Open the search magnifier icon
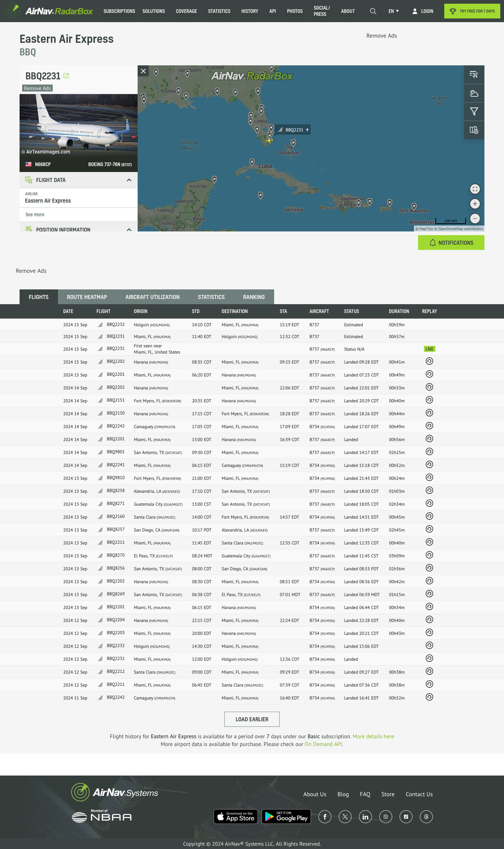 coord(373,11)
